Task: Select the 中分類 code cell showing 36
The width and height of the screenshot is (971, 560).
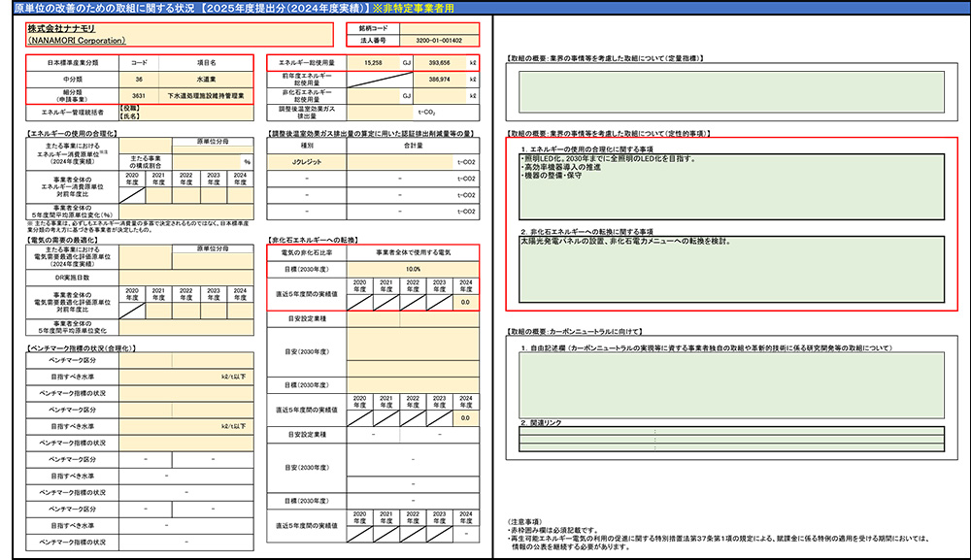Action: click(x=140, y=80)
